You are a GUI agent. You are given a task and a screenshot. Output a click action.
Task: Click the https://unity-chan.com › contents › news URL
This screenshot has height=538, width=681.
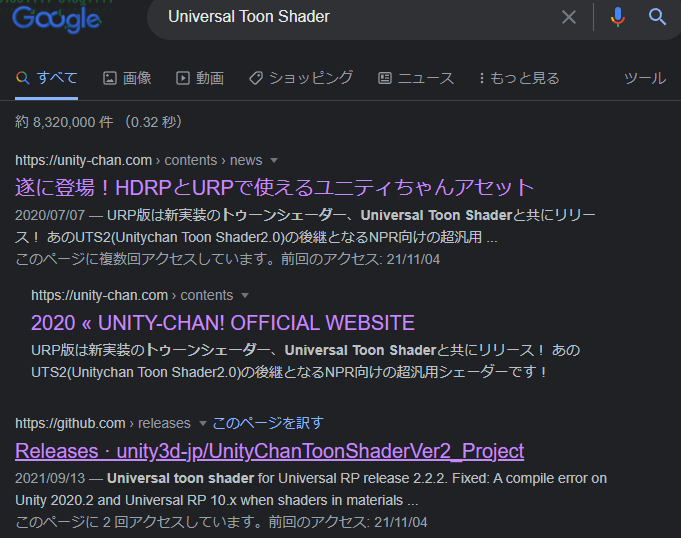pyautogui.click(x=139, y=160)
